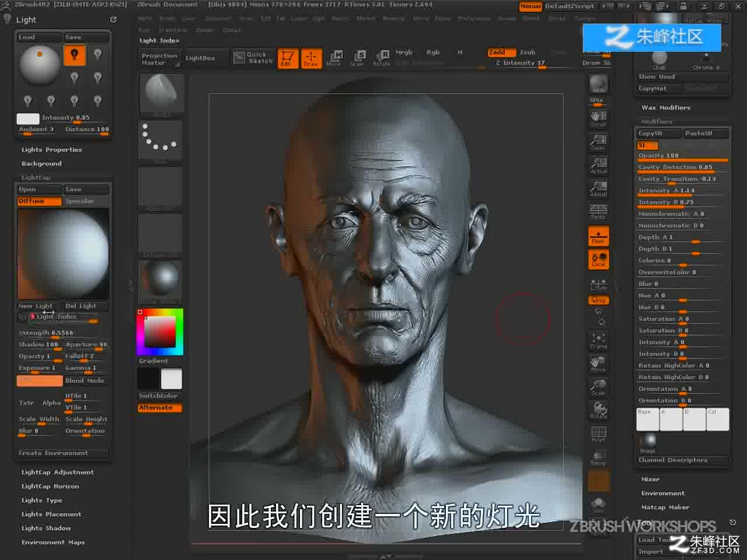Toggle the Alternate color button
The height and width of the screenshot is (560, 747).
pyautogui.click(x=159, y=408)
